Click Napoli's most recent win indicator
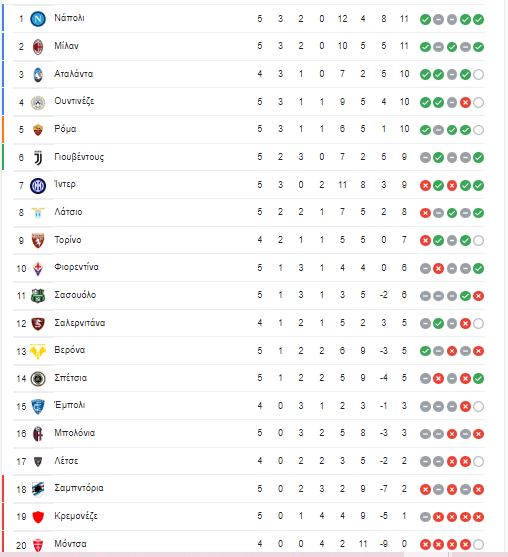Image resolution: width=508 pixels, height=557 pixels. click(x=478, y=19)
